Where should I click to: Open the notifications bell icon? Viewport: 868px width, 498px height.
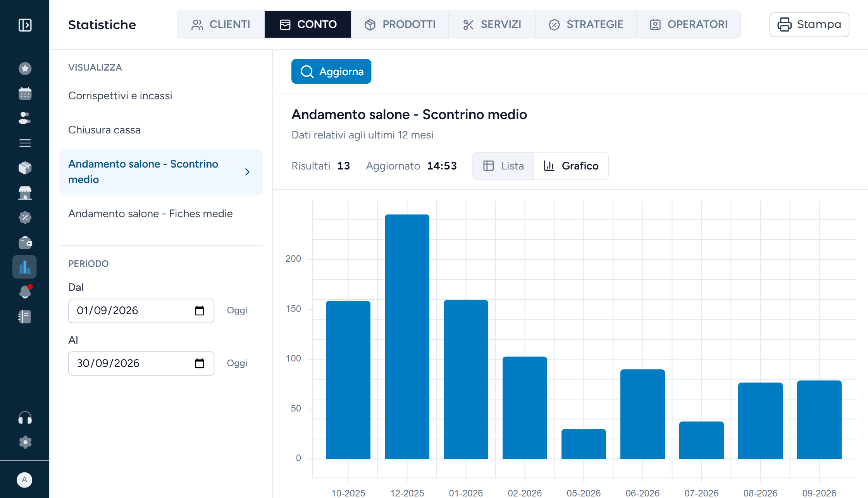25,292
